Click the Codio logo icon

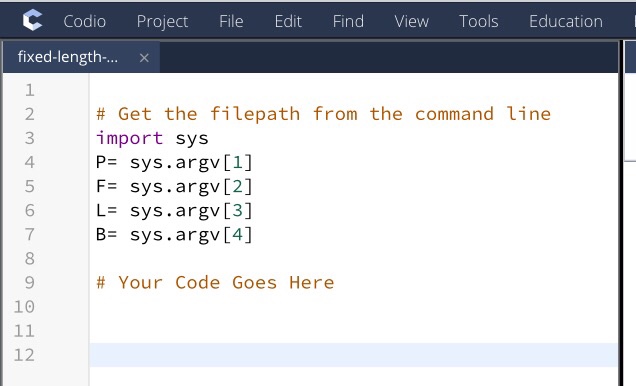point(32,20)
